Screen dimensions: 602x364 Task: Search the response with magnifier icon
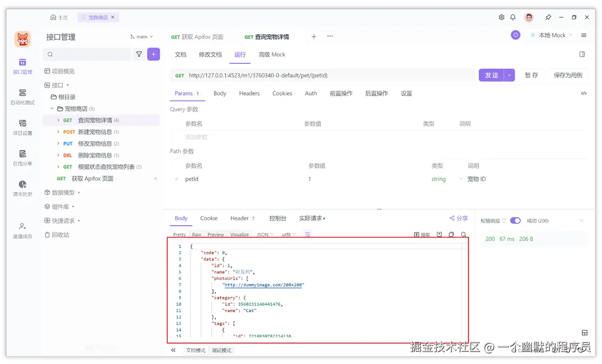[x=464, y=234]
